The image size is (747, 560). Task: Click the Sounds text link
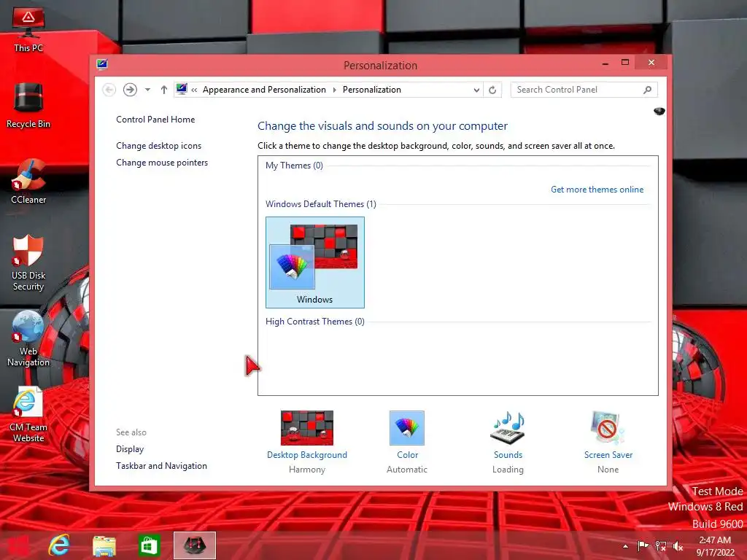(x=508, y=455)
